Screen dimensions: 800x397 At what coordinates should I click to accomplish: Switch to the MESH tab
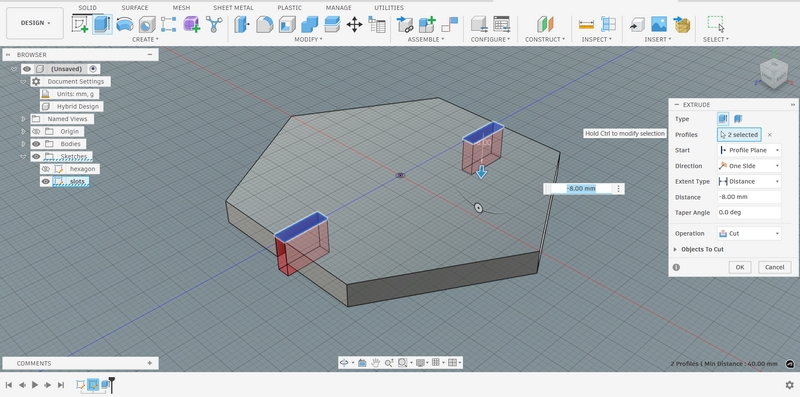[181, 8]
